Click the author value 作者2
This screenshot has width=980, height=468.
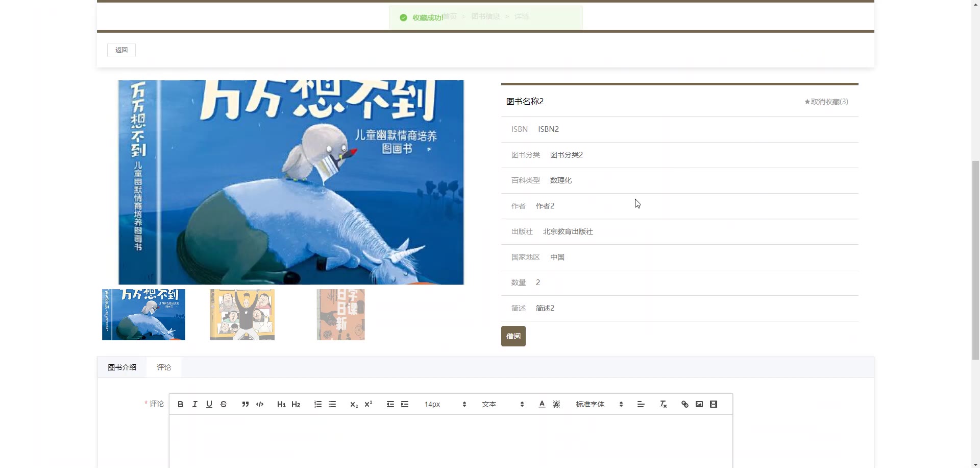(x=545, y=206)
